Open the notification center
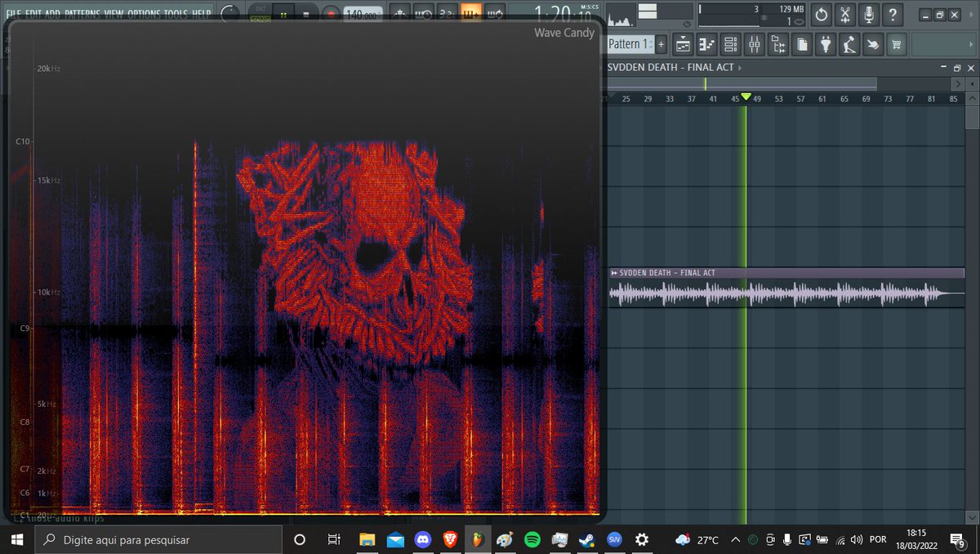 (x=958, y=539)
